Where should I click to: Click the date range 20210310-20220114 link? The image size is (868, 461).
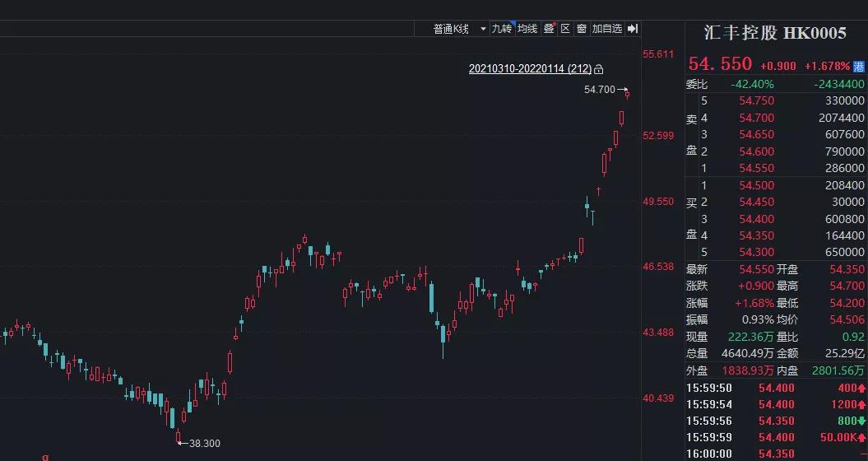(530, 68)
